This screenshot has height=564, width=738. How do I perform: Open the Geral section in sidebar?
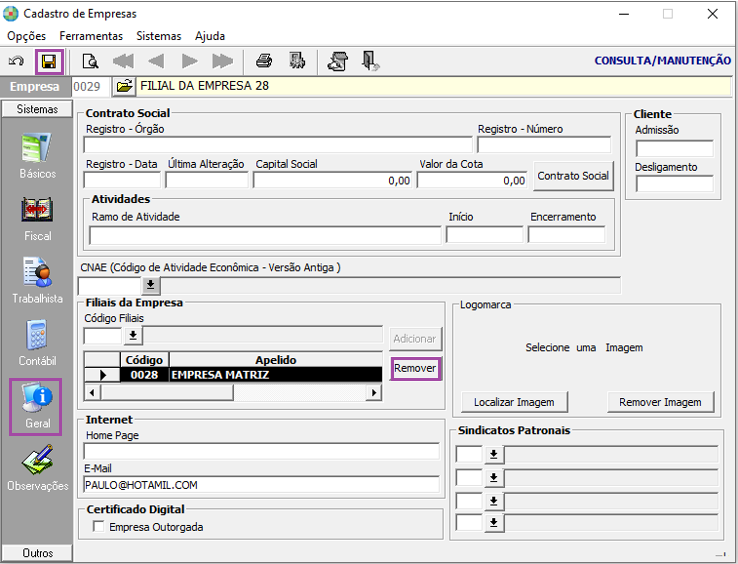coord(36,407)
